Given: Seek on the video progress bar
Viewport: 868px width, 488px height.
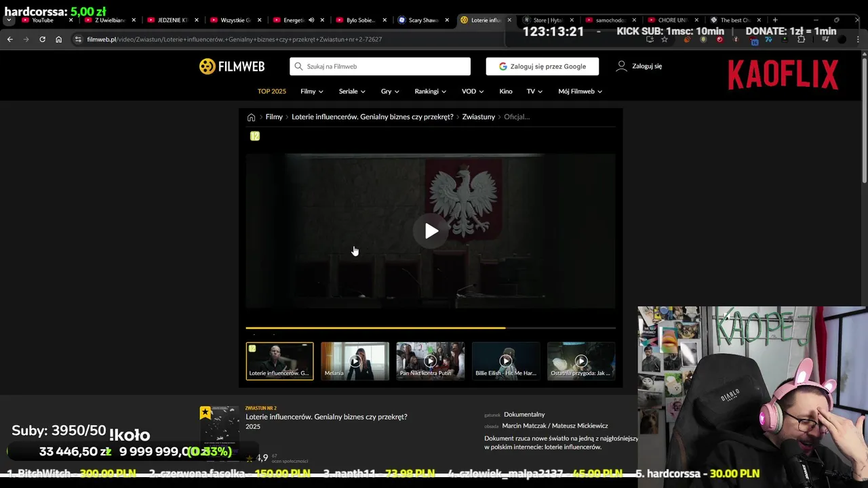Looking at the screenshot, I should (x=431, y=328).
